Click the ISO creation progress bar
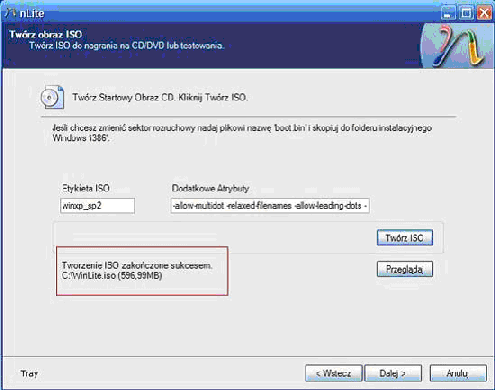The width and height of the screenshot is (495, 390). pos(145,237)
